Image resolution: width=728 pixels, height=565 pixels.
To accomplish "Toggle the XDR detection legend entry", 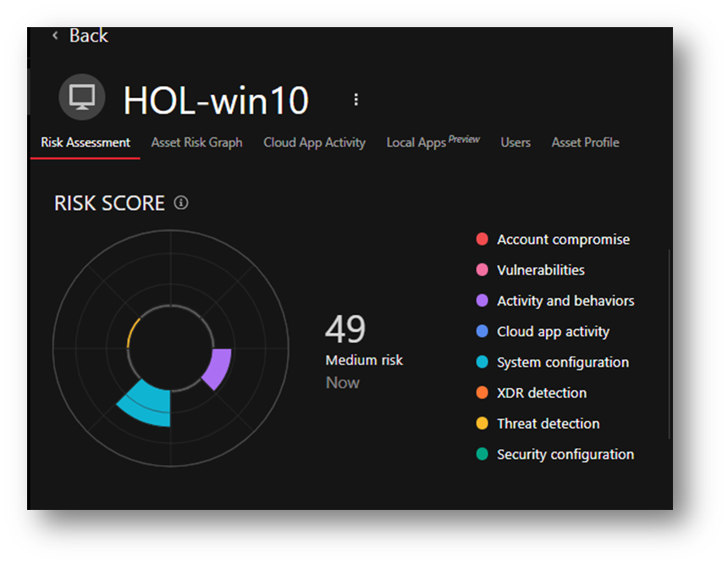I will [x=542, y=393].
